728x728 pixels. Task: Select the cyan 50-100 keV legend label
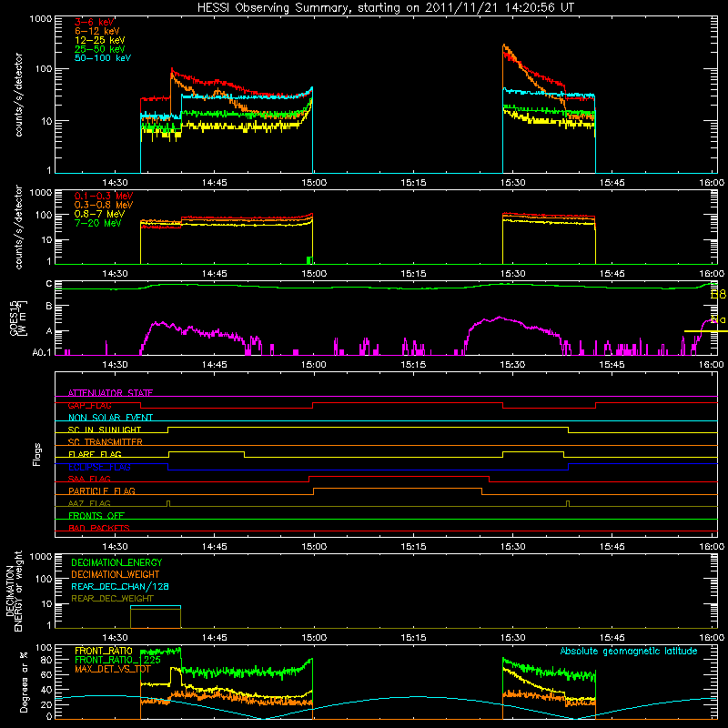coord(103,58)
